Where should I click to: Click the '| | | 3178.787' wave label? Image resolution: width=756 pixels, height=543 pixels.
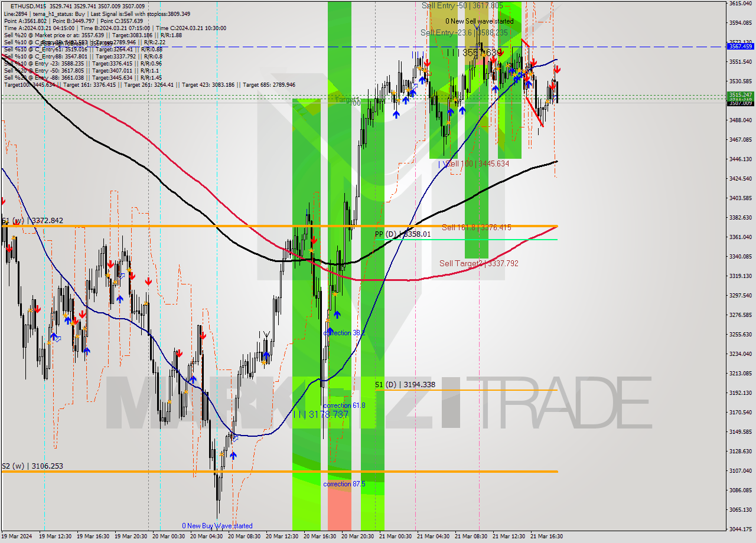pyautogui.click(x=321, y=414)
